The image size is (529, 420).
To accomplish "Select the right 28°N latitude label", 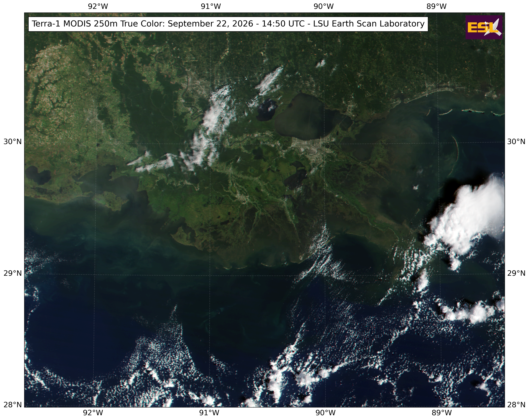I will (x=516, y=405).
